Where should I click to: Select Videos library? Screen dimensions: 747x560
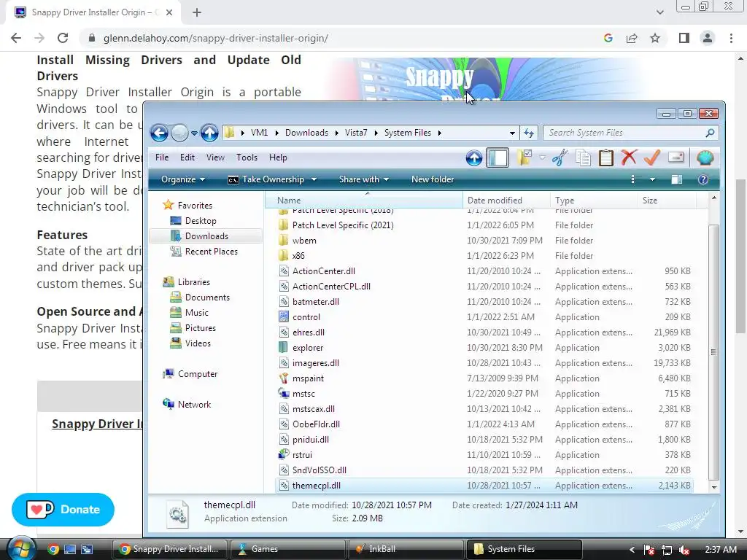198,343
